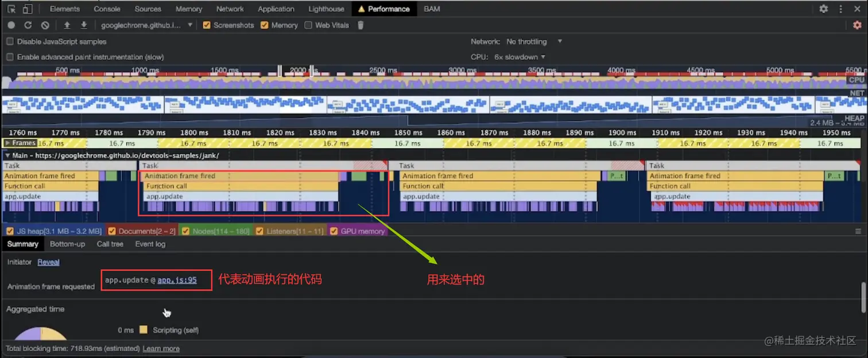The height and width of the screenshot is (358, 868).
Task: Toggle the JS heap counter checkbox
Action: (x=9, y=231)
